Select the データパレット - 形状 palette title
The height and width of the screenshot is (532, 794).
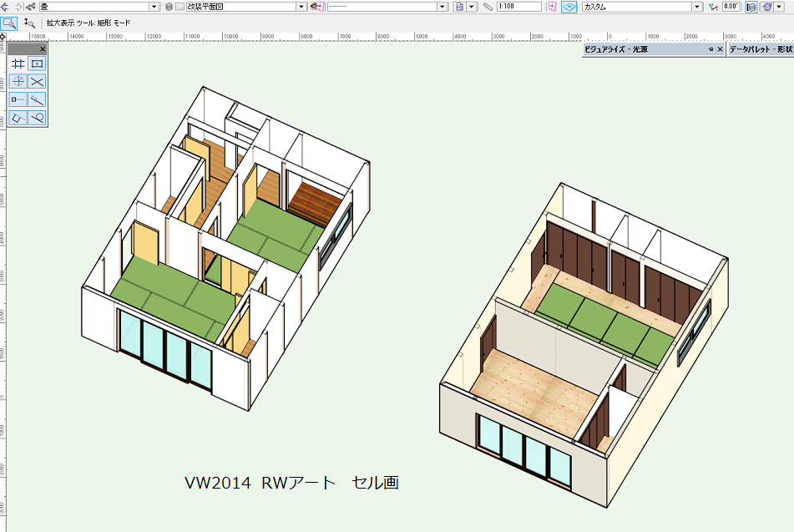point(760,50)
